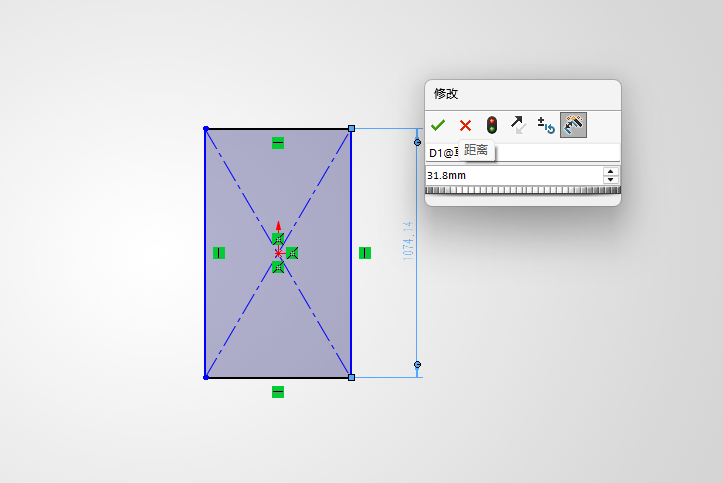Select the right vertical relation icon
This screenshot has height=483, width=723.
365,253
